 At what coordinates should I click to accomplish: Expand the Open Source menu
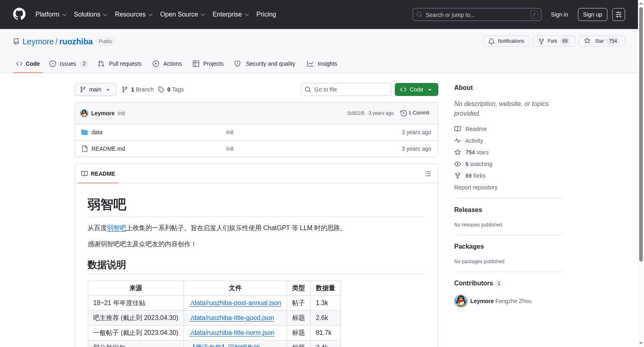click(x=183, y=15)
